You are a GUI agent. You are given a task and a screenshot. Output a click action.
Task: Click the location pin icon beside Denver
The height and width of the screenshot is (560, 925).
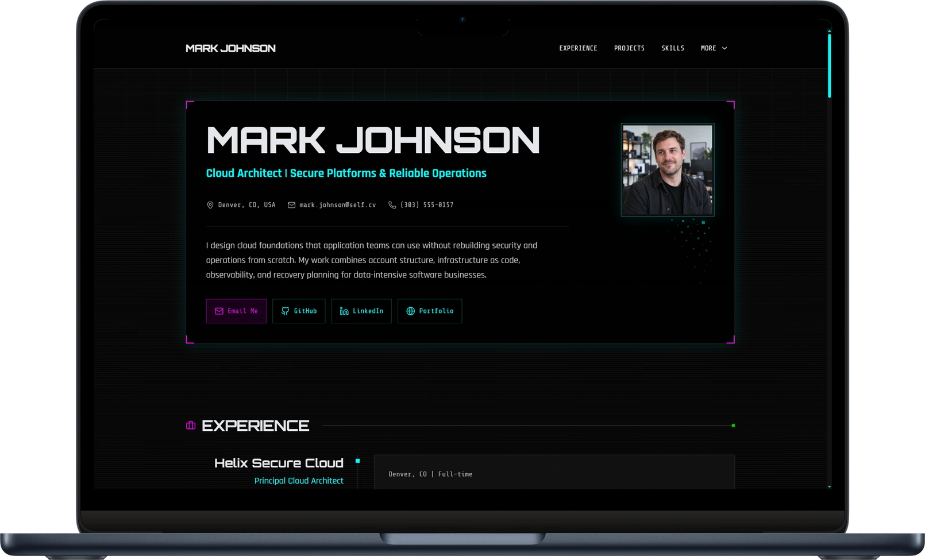210,205
